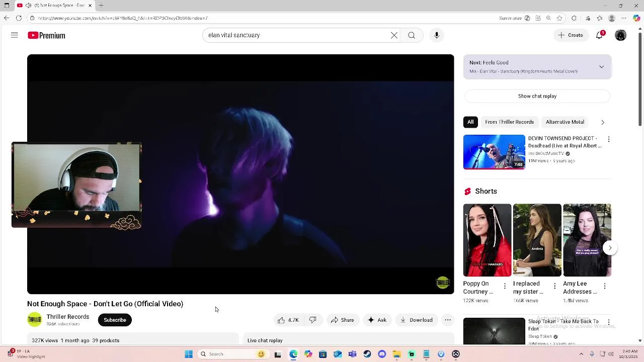The height and width of the screenshot is (362, 644).
Task: Click the video player to pause
Action: click(240, 174)
